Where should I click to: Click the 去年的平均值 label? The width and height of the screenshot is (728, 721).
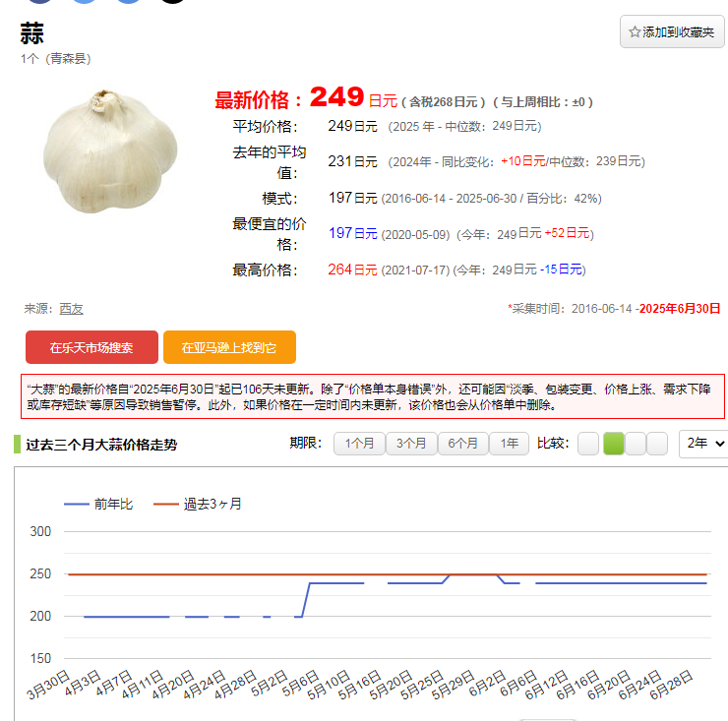(270, 162)
